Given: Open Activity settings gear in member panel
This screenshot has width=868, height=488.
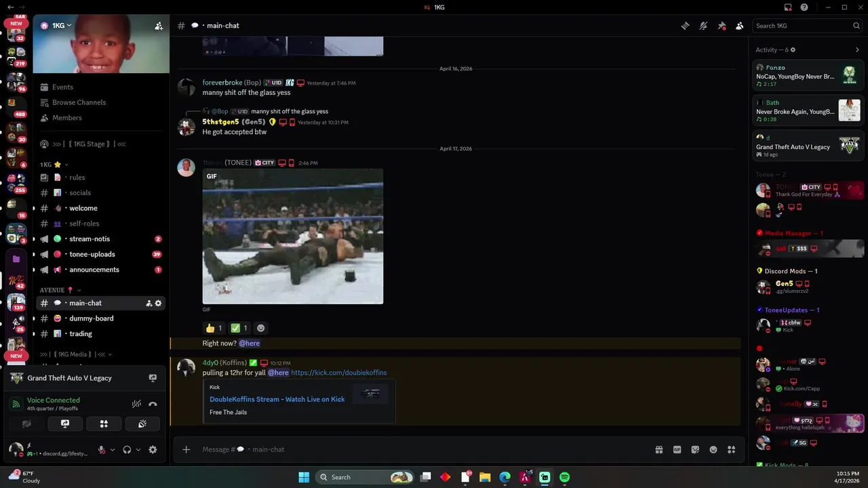Looking at the screenshot, I should pos(793,50).
